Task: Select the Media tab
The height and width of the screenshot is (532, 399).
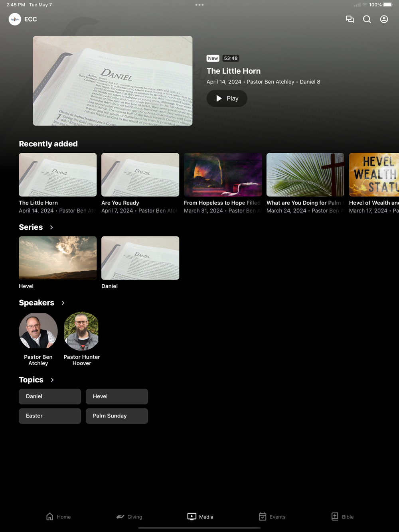Action: pyautogui.click(x=200, y=517)
